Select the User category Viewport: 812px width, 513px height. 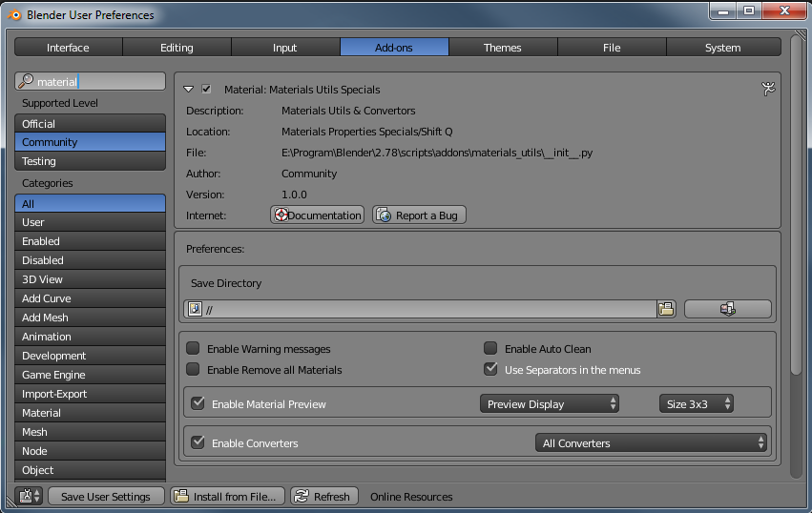tap(90, 222)
